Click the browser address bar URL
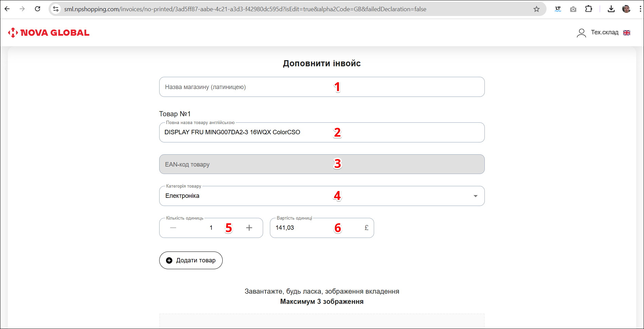 (244, 9)
